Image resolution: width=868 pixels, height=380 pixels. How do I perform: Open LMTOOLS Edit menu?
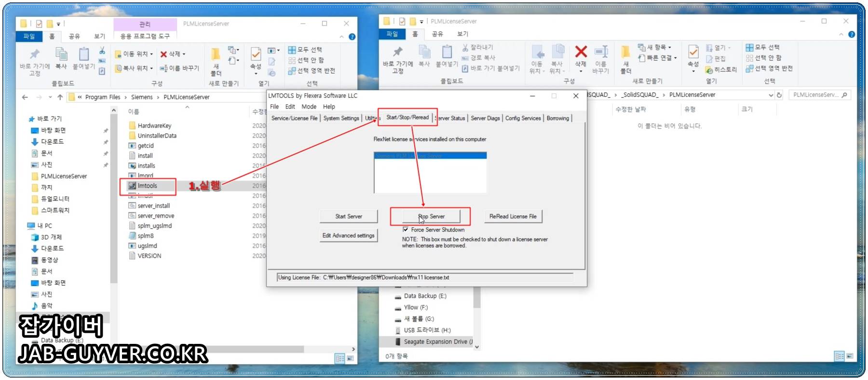point(290,107)
